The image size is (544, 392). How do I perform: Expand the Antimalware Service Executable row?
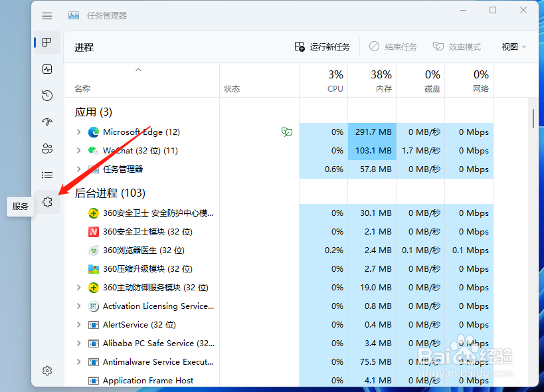click(79, 362)
